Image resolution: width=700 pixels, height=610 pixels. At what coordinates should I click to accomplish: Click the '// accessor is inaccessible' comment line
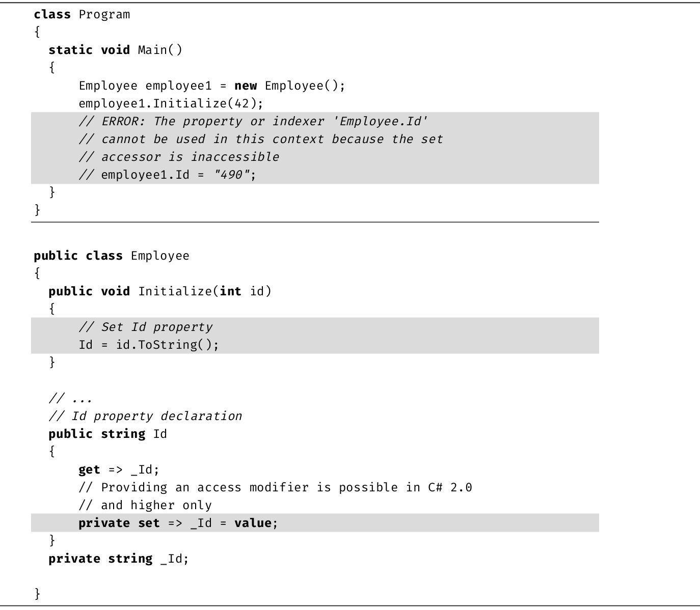pyautogui.click(x=179, y=157)
